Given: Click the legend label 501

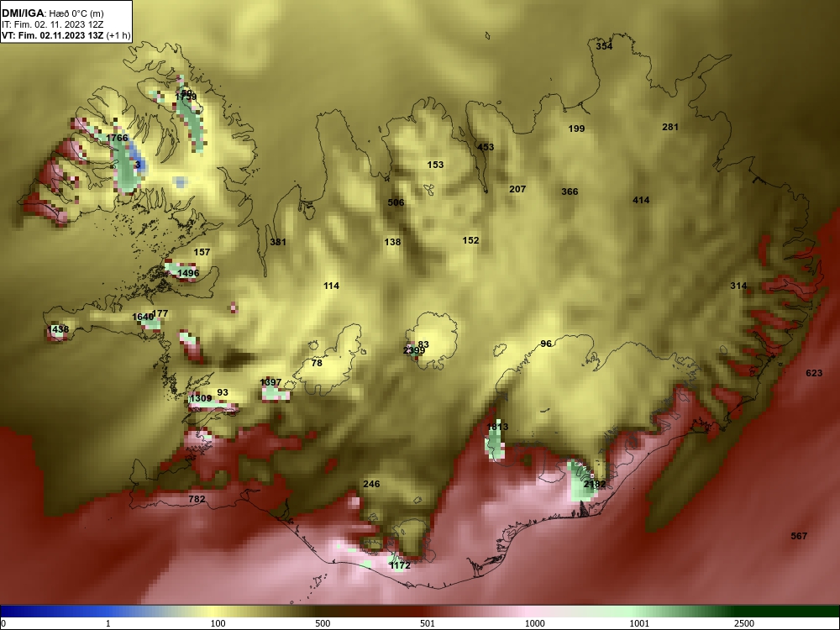Looking at the screenshot, I should pos(428,623).
